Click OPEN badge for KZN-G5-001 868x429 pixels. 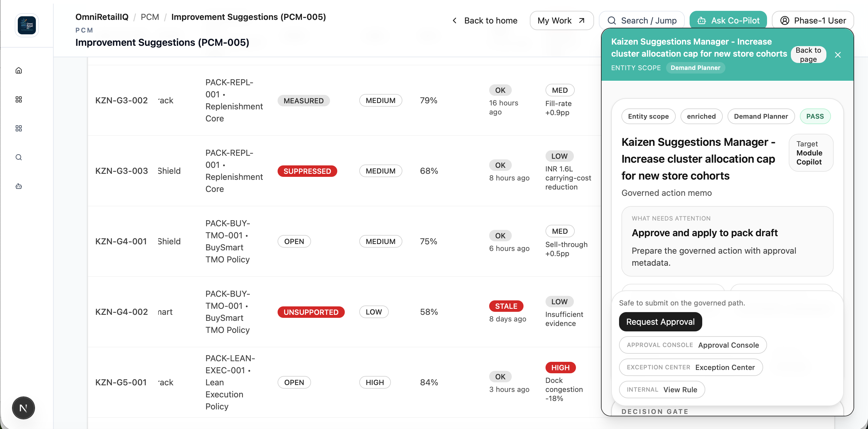point(294,382)
